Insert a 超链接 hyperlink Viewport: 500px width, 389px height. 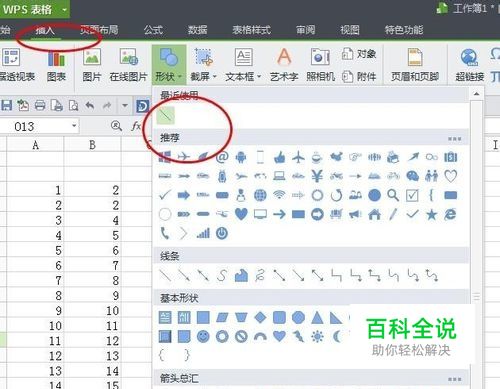(470, 65)
